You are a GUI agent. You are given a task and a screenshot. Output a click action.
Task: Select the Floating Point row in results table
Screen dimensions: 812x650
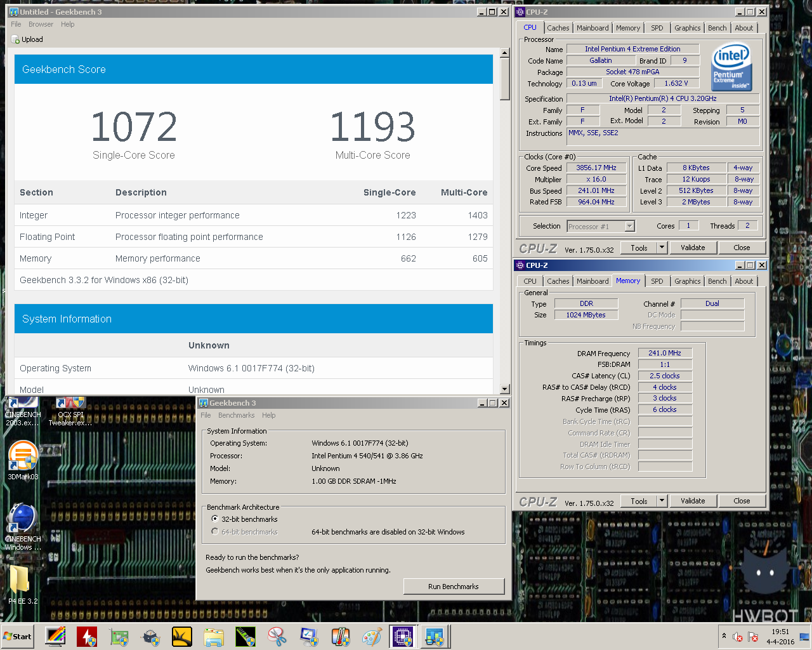(254, 237)
